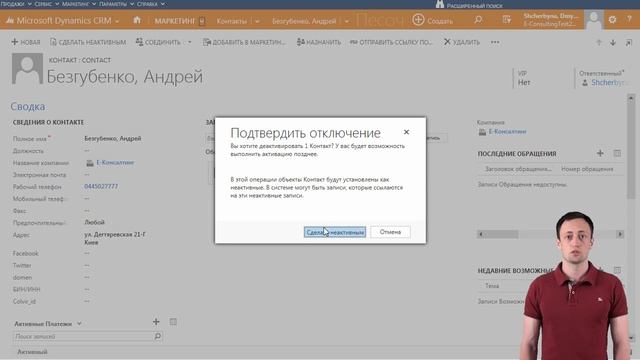
Task: Expand dropdown next to Безгубенко, Андрей breadcrumb
Action: click(346, 21)
